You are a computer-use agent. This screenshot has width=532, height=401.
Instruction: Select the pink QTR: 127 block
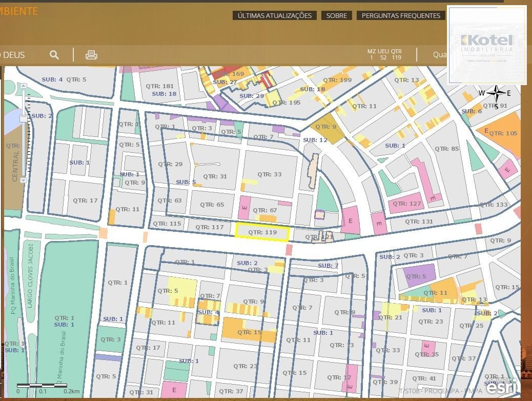tap(406, 204)
